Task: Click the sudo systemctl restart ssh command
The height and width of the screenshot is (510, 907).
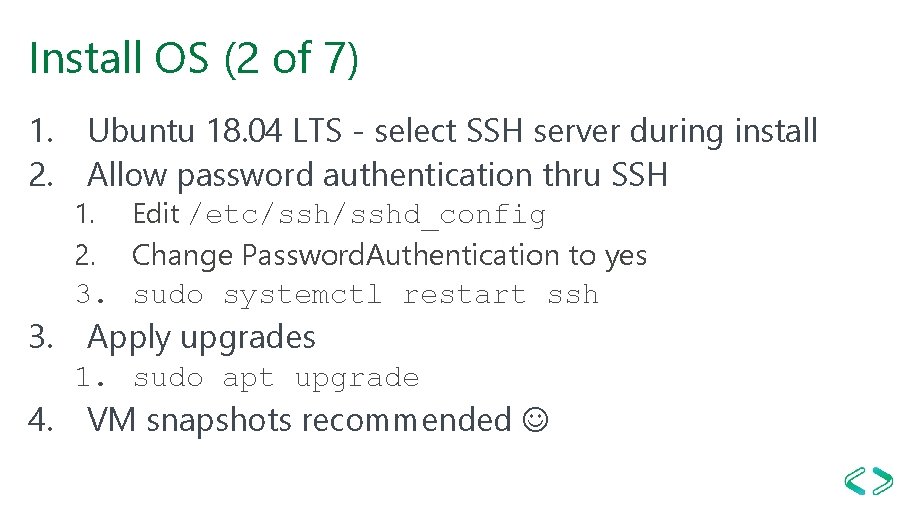Action: click(366, 295)
